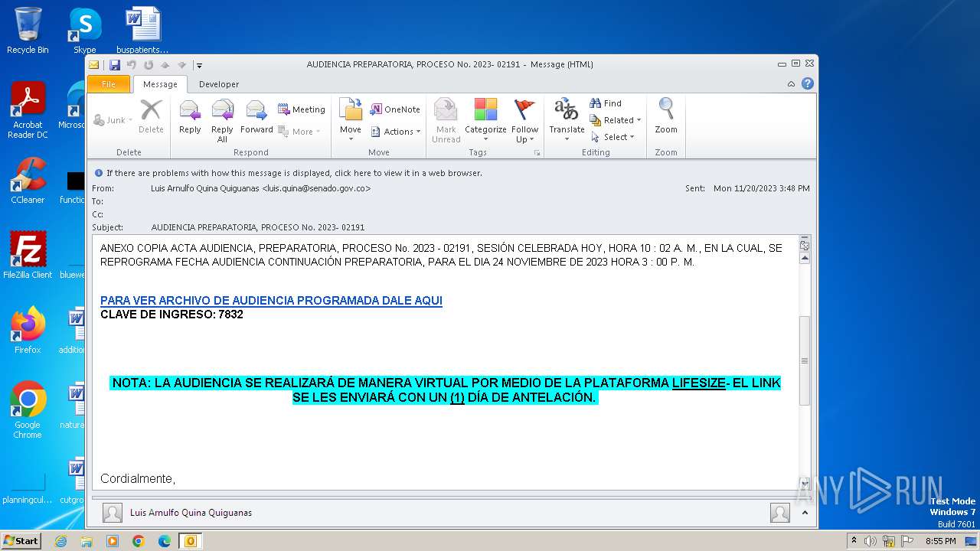The image size is (980, 551).
Task: Open the Tags group dialog launcher
Action: click(x=537, y=153)
